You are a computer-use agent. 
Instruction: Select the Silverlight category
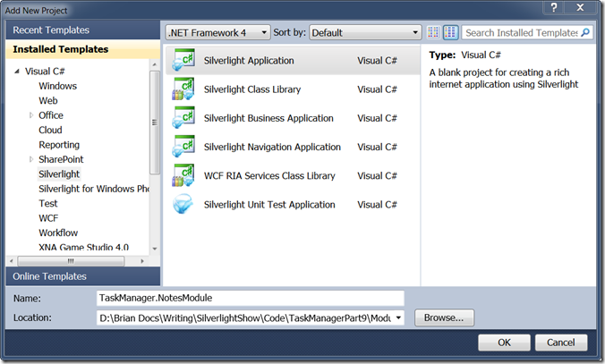[x=59, y=174]
